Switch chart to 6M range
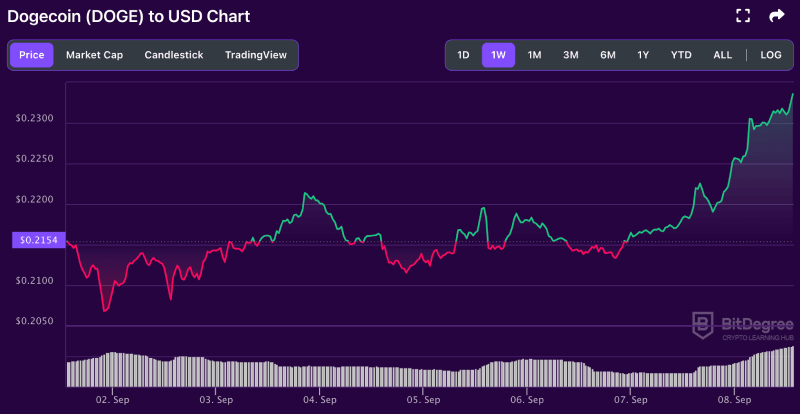The height and width of the screenshot is (414, 800). (608, 55)
